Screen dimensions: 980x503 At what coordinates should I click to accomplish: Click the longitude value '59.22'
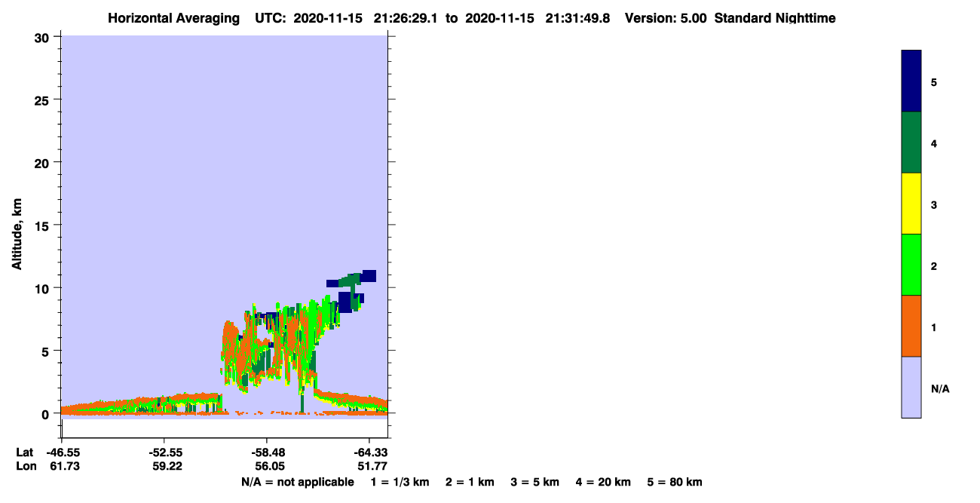pos(167,466)
